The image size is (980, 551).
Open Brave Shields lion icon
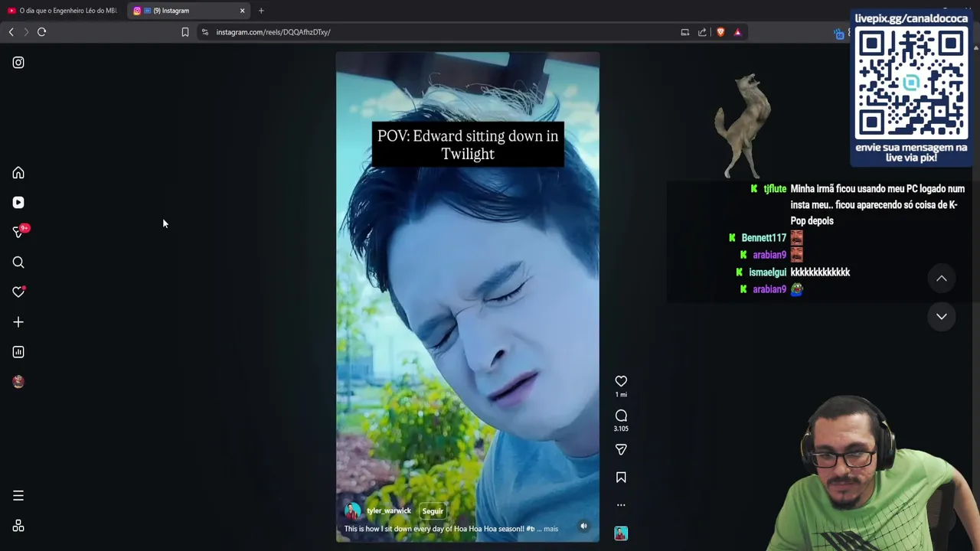click(x=720, y=32)
